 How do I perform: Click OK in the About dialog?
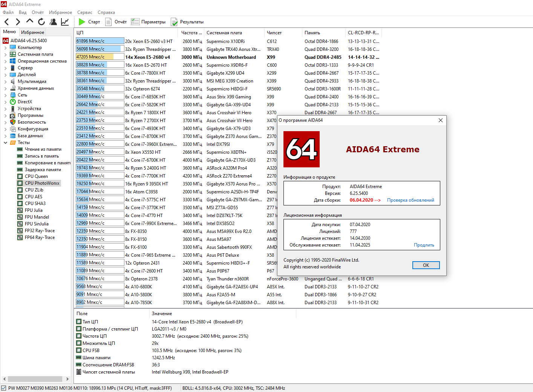(426, 265)
